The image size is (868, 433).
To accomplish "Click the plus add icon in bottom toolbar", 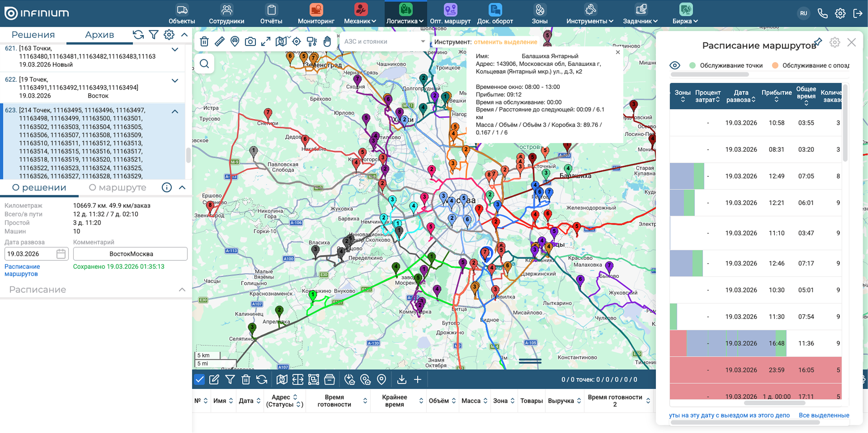I will [x=417, y=380].
